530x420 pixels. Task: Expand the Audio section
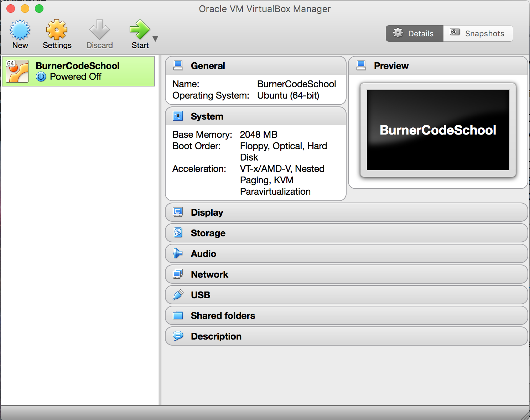(346, 254)
